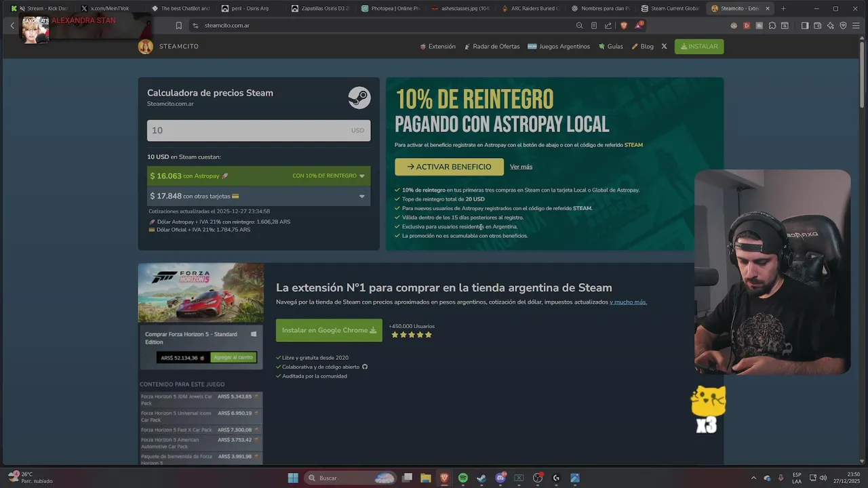Click the Steamcito logo icon in header

tap(145, 46)
